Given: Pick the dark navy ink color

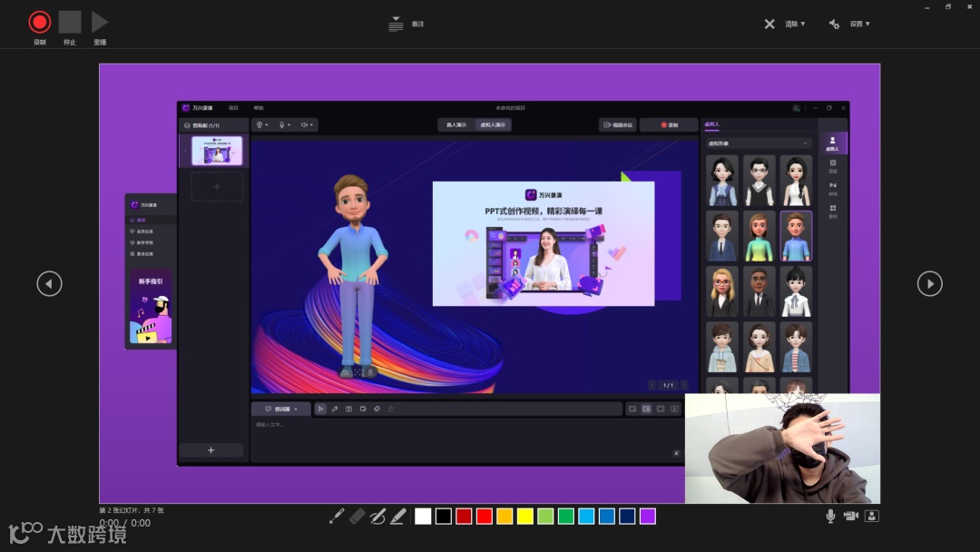Looking at the screenshot, I should tap(627, 517).
